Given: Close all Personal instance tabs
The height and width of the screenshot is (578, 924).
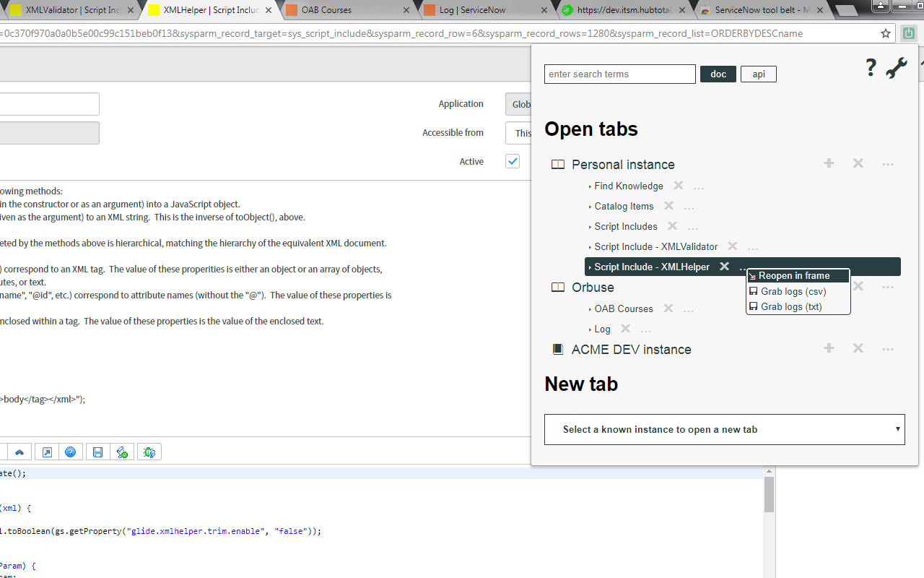Looking at the screenshot, I should tap(858, 163).
